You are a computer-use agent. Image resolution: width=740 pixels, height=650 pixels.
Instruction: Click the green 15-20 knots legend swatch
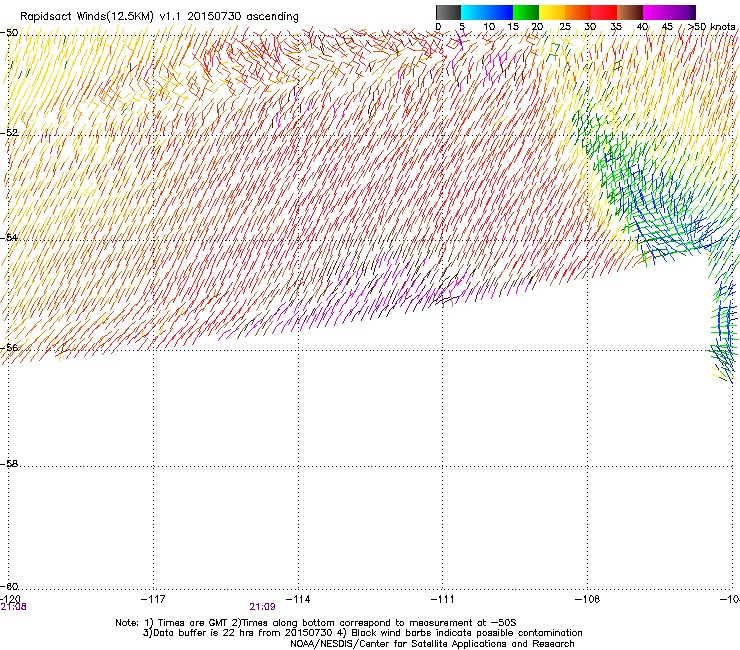(x=526, y=12)
